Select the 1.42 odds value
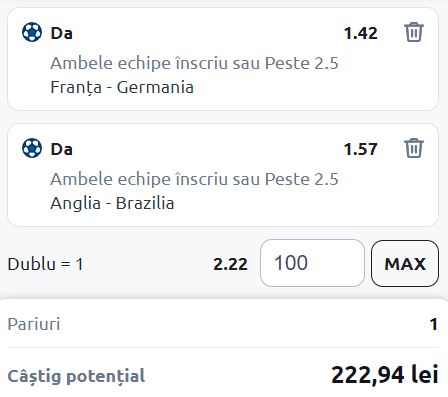448x397 pixels. tap(360, 33)
